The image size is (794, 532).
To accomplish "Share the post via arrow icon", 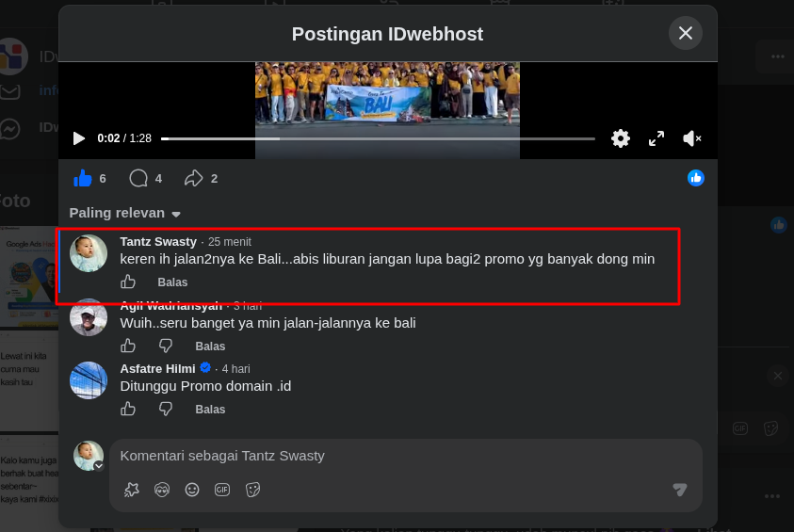I will click(193, 178).
